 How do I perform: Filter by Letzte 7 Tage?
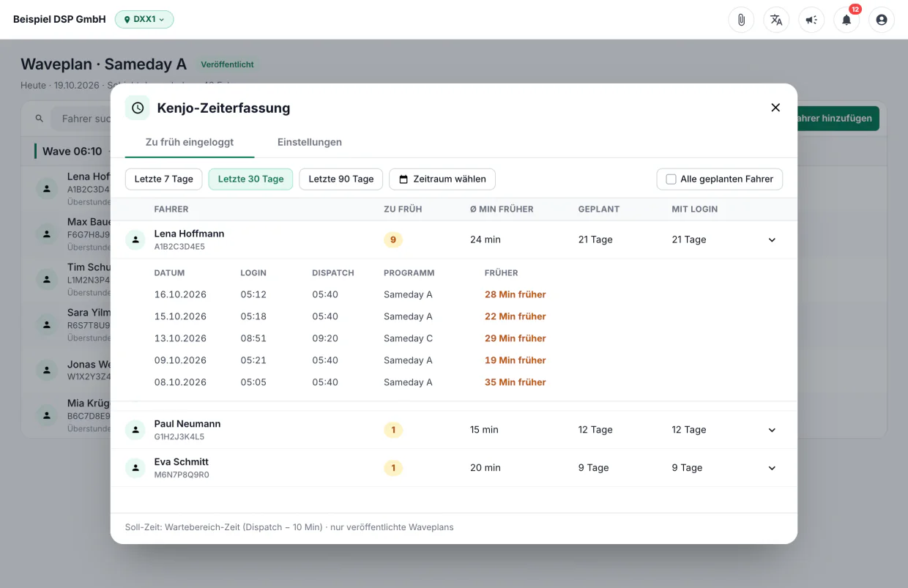click(x=164, y=179)
